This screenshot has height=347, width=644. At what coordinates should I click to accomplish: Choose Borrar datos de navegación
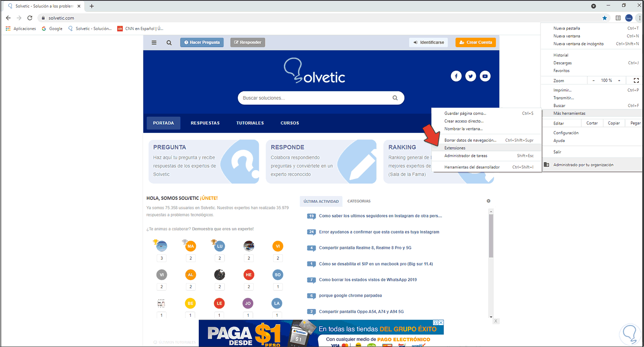point(486,140)
